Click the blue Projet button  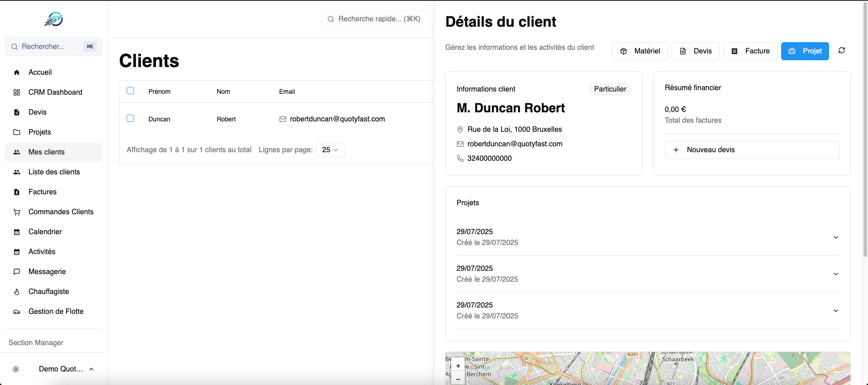(x=805, y=51)
